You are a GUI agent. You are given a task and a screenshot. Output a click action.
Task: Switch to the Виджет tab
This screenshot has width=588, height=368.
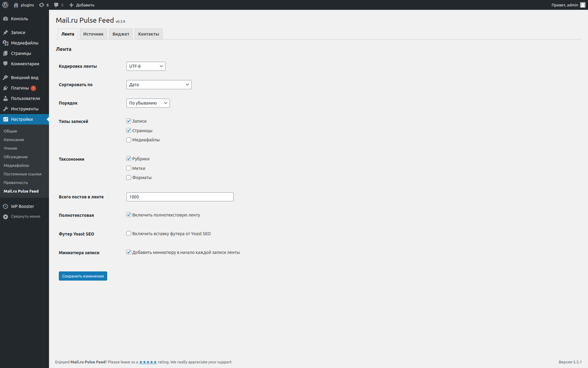tap(120, 34)
